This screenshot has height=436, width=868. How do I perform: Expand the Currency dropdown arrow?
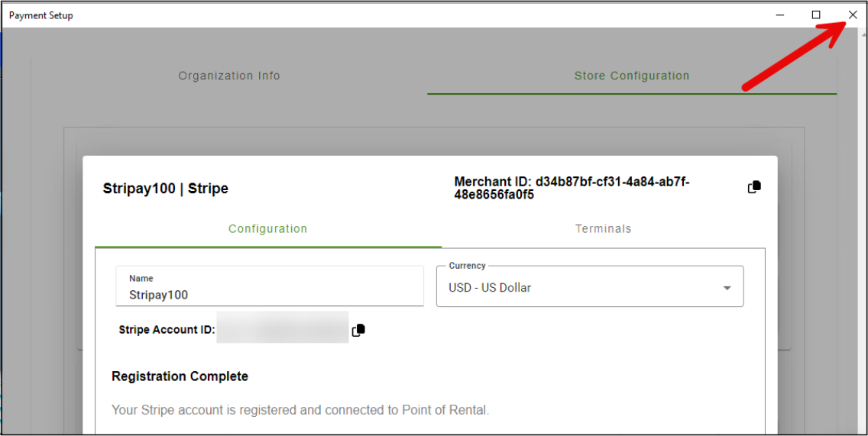(x=727, y=288)
